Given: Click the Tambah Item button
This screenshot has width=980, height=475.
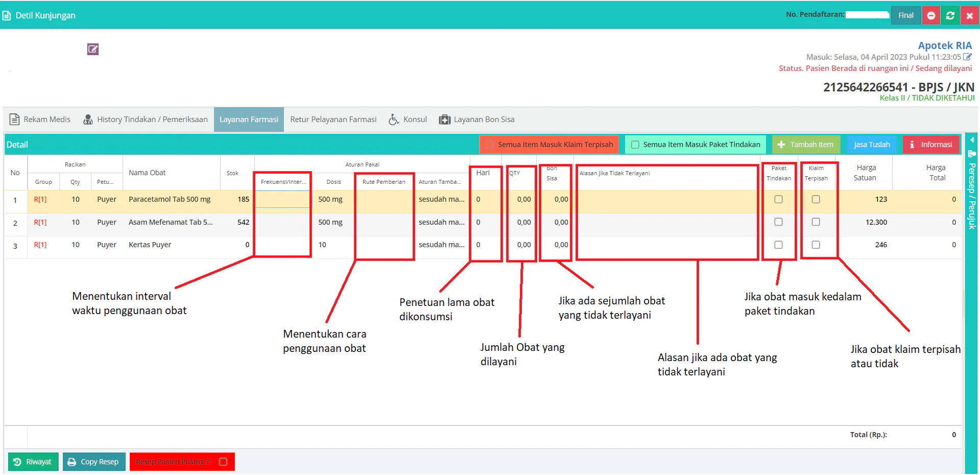Looking at the screenshot, I should click(x=806, y=145).
